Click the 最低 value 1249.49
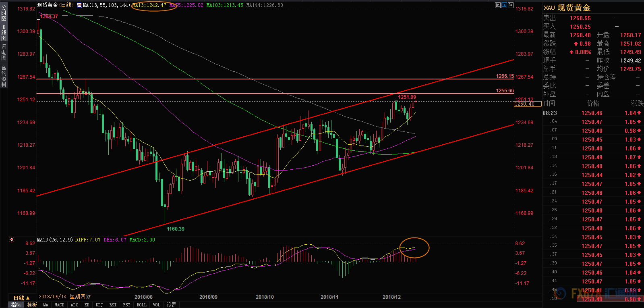This screenshot has width=644, height=308. [631, 52]
